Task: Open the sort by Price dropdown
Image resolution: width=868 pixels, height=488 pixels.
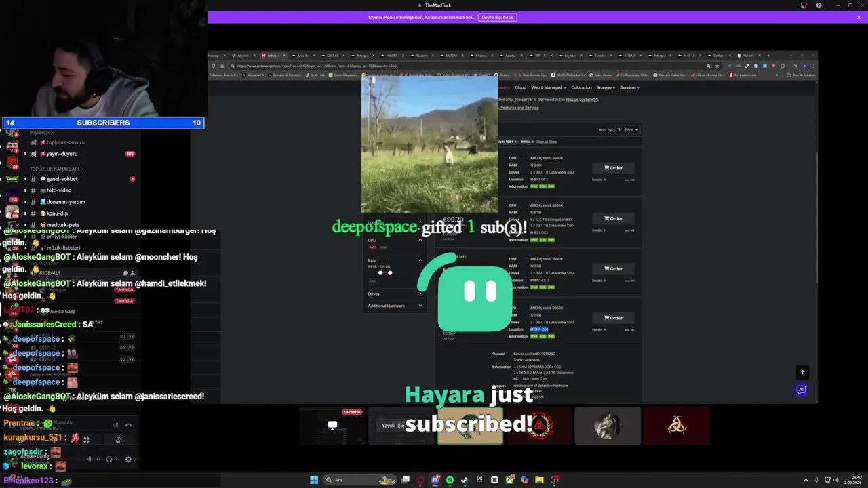Action: (x=627, y=129)
